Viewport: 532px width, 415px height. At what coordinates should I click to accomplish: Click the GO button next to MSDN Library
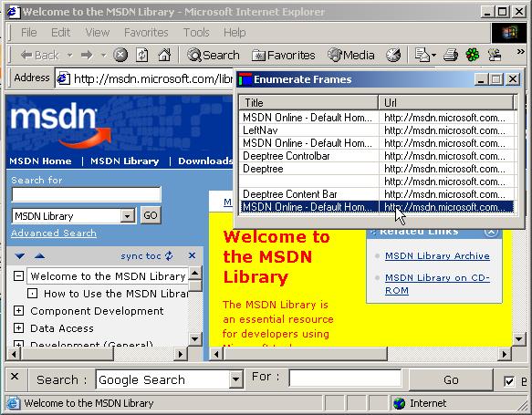[151, 215]
